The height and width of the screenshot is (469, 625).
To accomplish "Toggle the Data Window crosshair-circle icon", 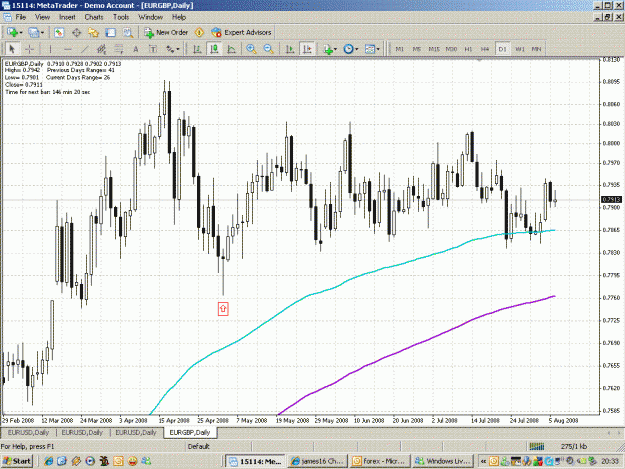I will 76,32.
